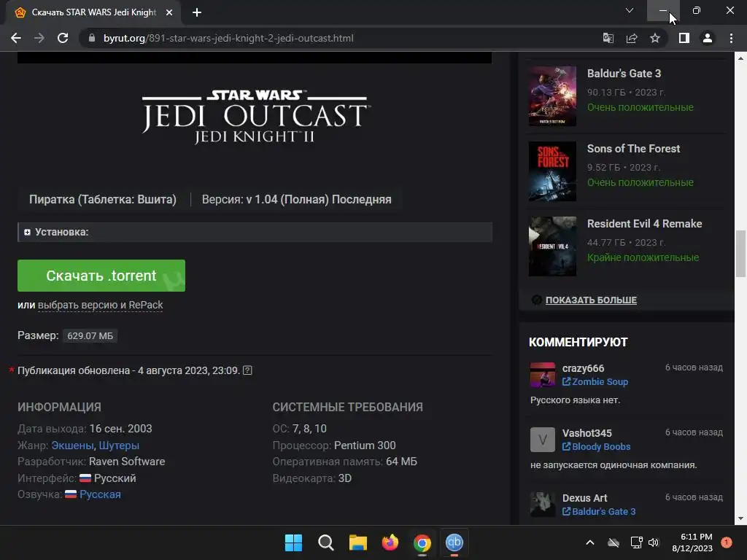
Task: Open Sons of The Forest cover thumbnail
Action: click(x=553, y=171)
